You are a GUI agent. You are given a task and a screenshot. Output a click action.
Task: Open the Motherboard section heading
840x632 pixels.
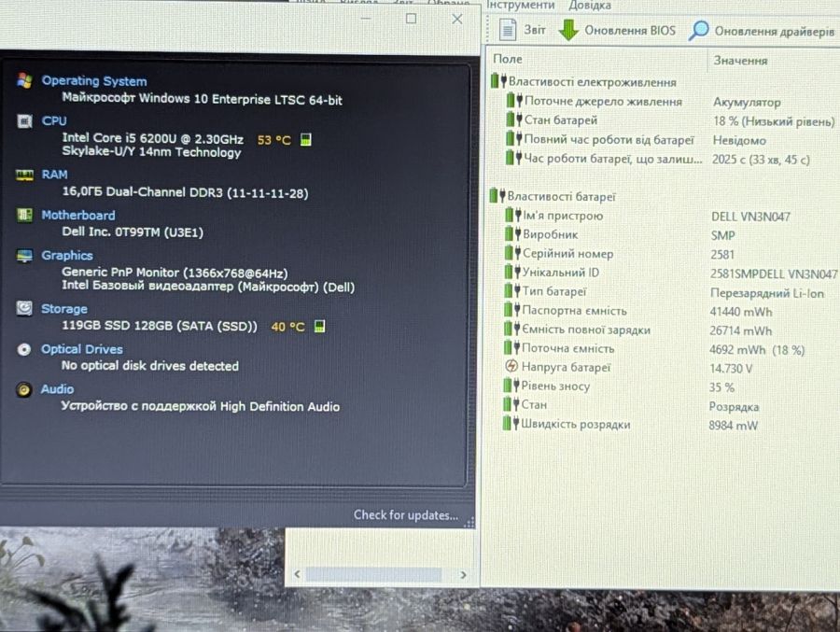point(78,215)
